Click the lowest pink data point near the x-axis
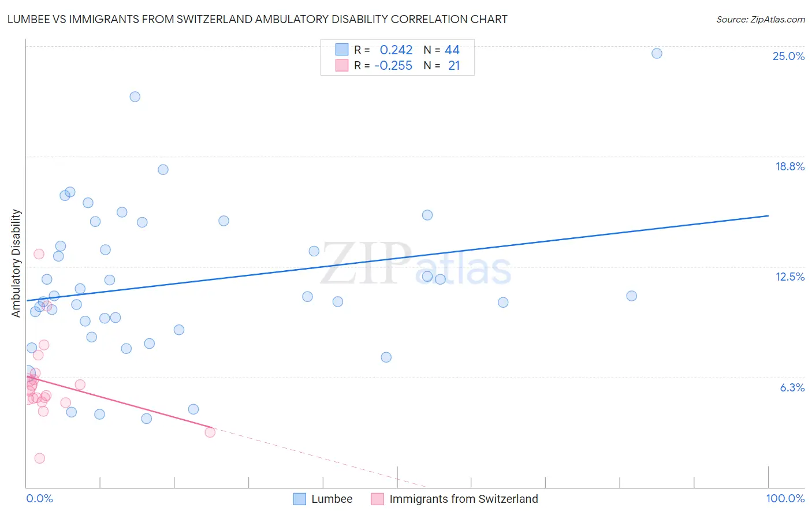This screenshot has height=515, width=812. pos(39,458)
